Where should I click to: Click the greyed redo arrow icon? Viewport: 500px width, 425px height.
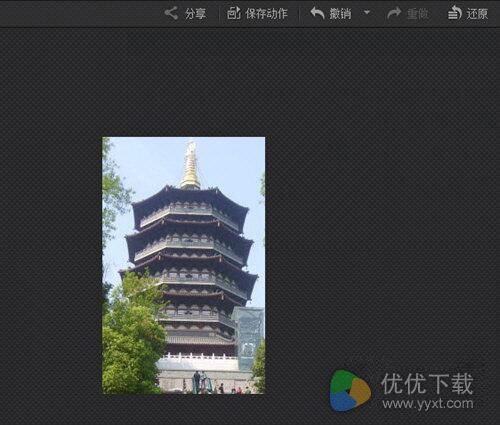click(394, 14)
